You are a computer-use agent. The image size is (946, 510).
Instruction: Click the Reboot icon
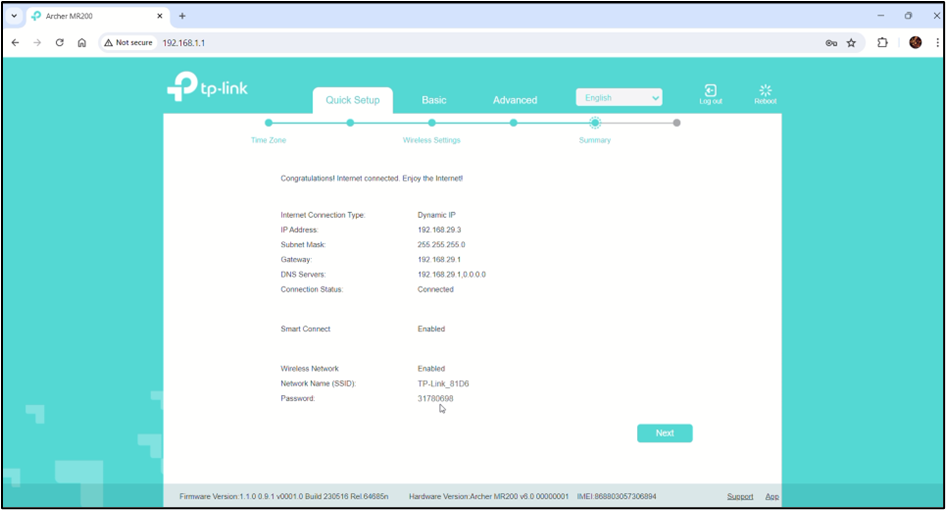[x=765, y=91]
